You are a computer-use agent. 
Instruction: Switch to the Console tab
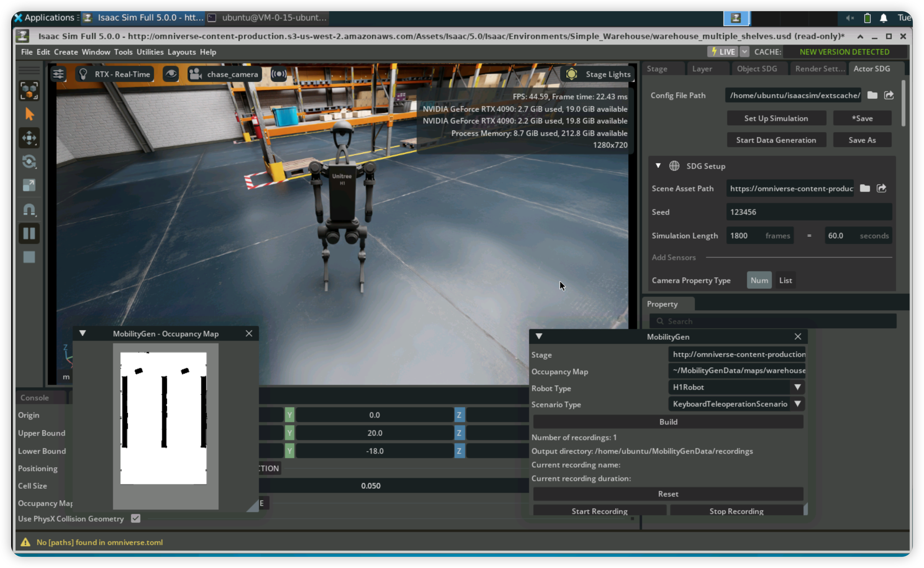(x=34, y=398)
